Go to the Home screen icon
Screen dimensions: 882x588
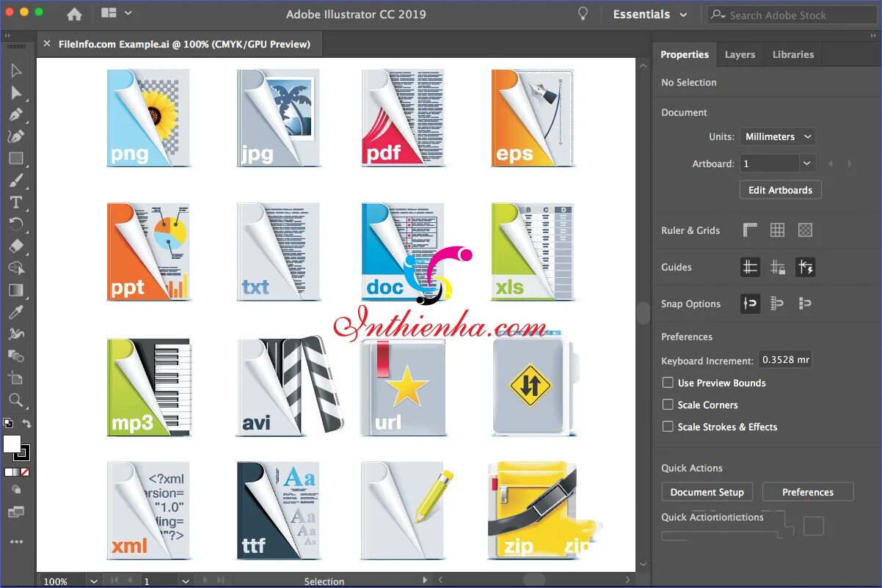tap(74, 14)
